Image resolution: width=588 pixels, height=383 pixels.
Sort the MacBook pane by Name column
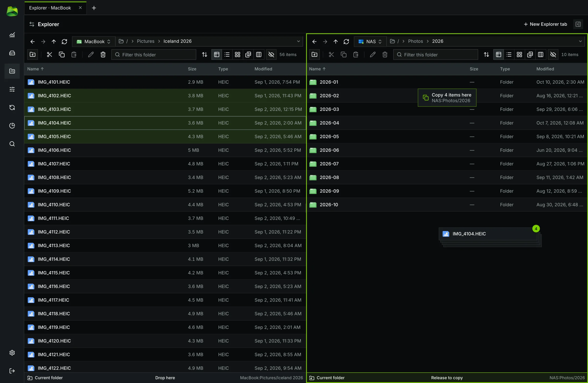click(x=36, y=69)
